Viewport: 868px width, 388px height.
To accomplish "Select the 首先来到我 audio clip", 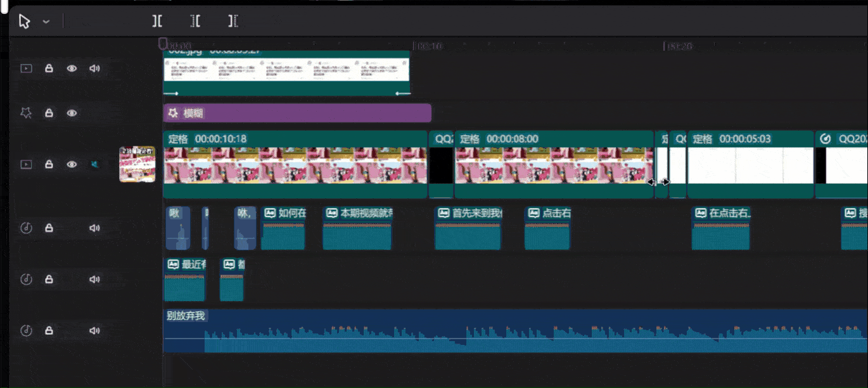I will (x=468, y=228).
